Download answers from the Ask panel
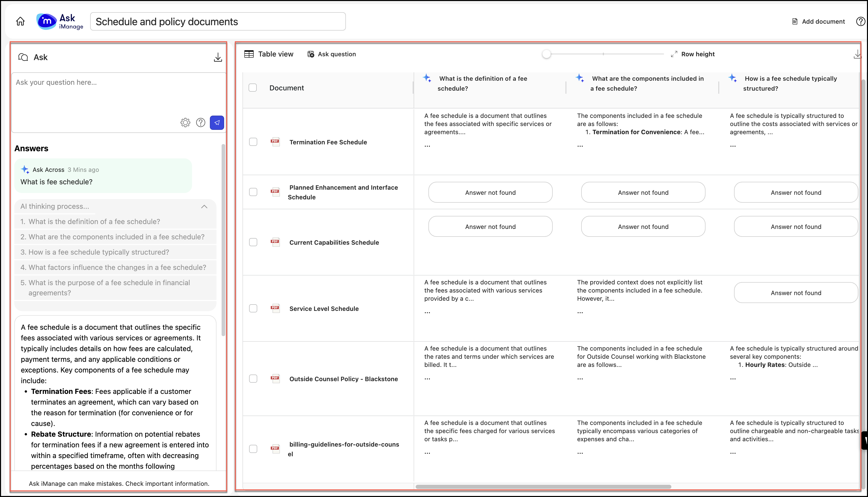The width and height of the screenshot is (868, 497). 218,57
